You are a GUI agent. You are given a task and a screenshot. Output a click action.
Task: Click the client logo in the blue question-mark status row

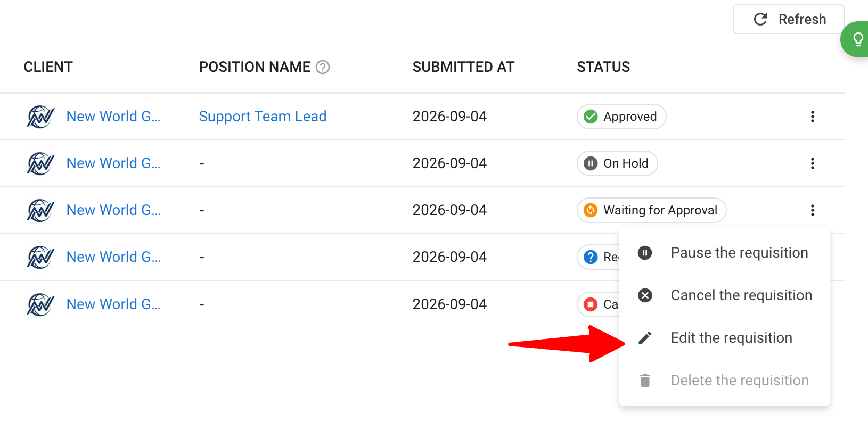[40, 257]
